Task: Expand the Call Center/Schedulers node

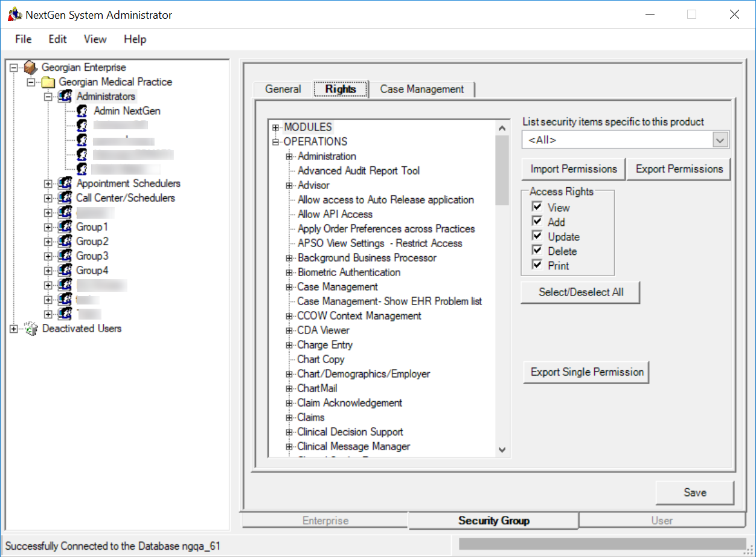Action: pos(48,198)
